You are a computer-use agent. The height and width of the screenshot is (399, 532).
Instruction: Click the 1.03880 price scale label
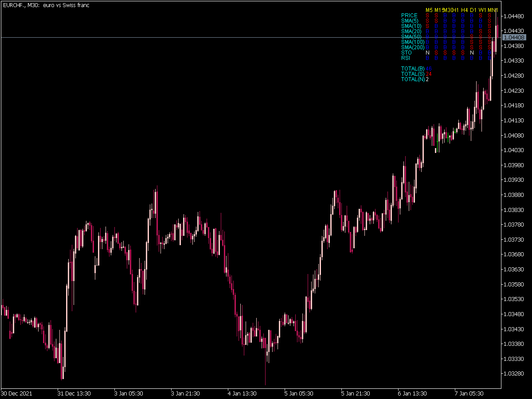(513, 195)
